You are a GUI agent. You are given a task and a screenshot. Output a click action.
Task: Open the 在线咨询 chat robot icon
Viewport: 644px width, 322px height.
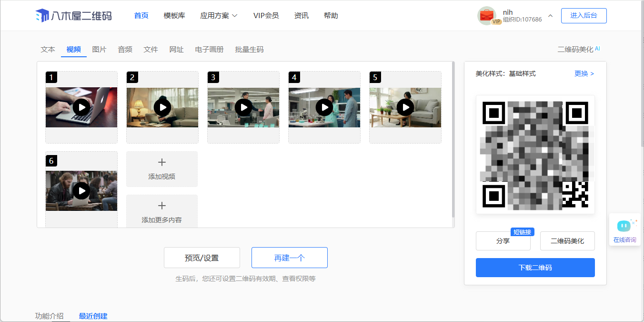pyautogui.click(x=624, y=225)
